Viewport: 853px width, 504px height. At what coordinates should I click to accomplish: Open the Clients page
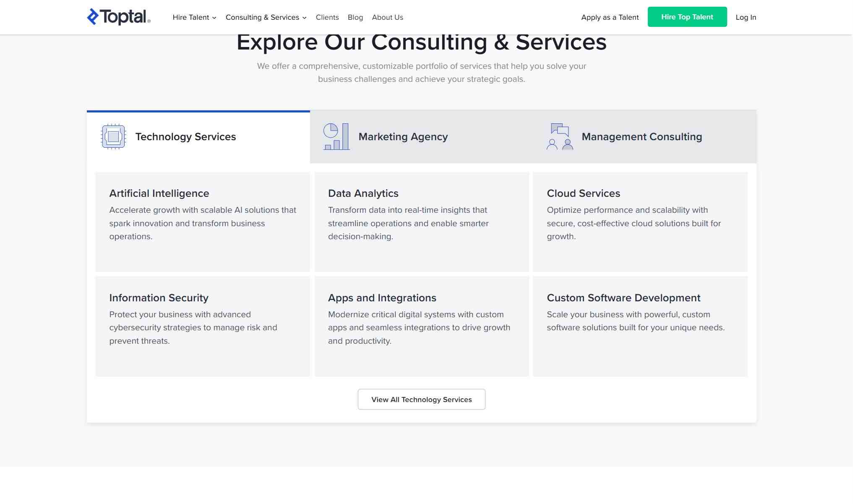tap(327, 17)
